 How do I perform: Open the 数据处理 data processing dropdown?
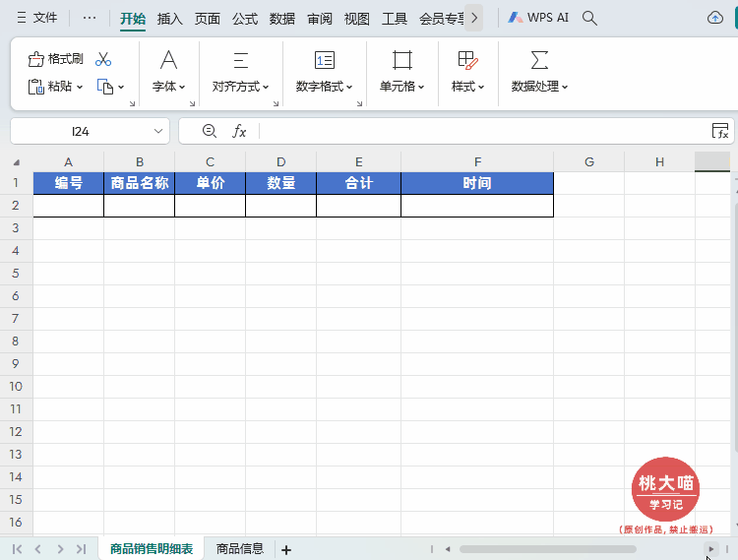coord(539,72)
